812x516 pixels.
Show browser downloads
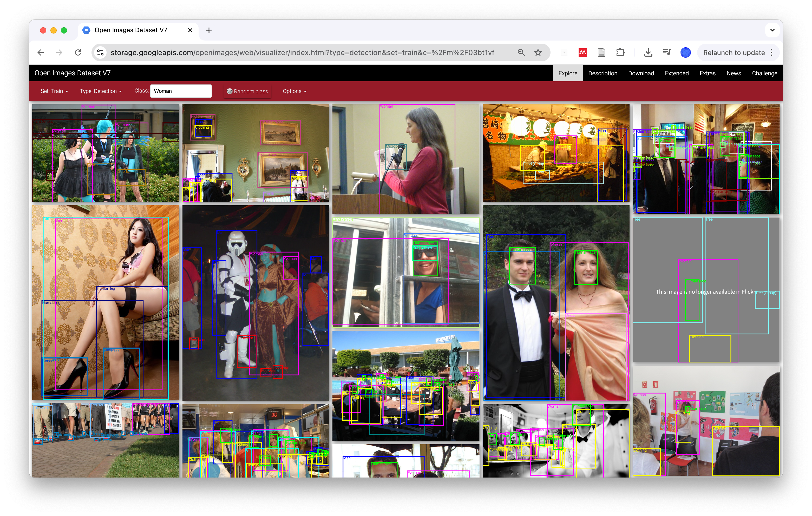(648, 52)
